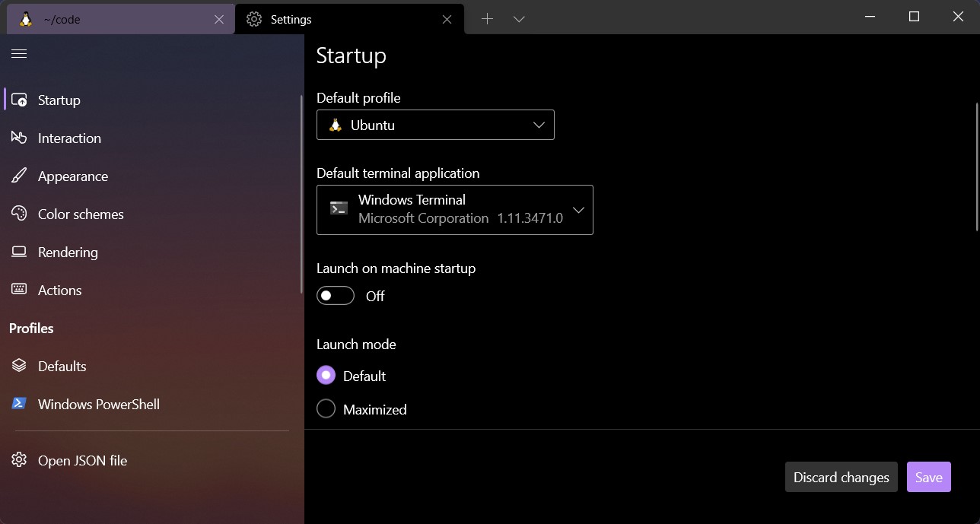980x524 pixels.
Task: Open the Default profile dropdown
Action: (539, 125)
